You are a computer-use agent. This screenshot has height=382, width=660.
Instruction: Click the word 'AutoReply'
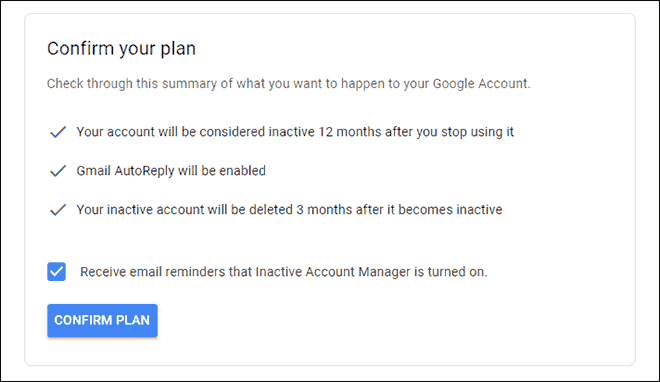[x=144, y=171]
